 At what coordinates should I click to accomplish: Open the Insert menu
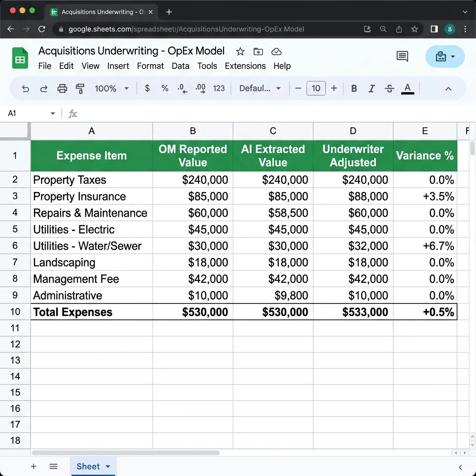point(118,66)
